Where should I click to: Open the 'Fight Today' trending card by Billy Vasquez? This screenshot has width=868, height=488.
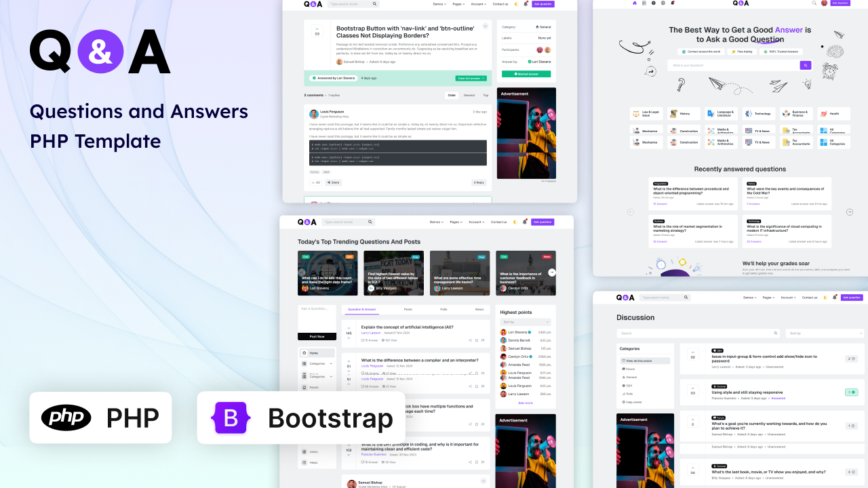[393, 273]
